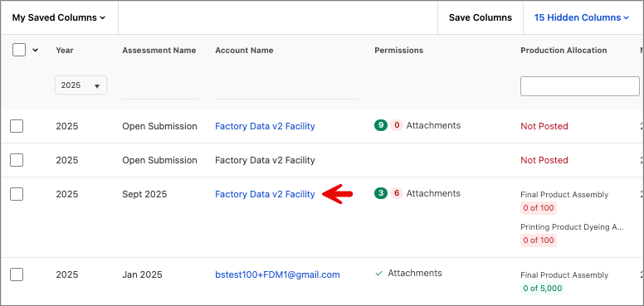Click the Production Allocation filter box
Screen dimensions: 644x306
pyautogui.click(x=580, y=86)
